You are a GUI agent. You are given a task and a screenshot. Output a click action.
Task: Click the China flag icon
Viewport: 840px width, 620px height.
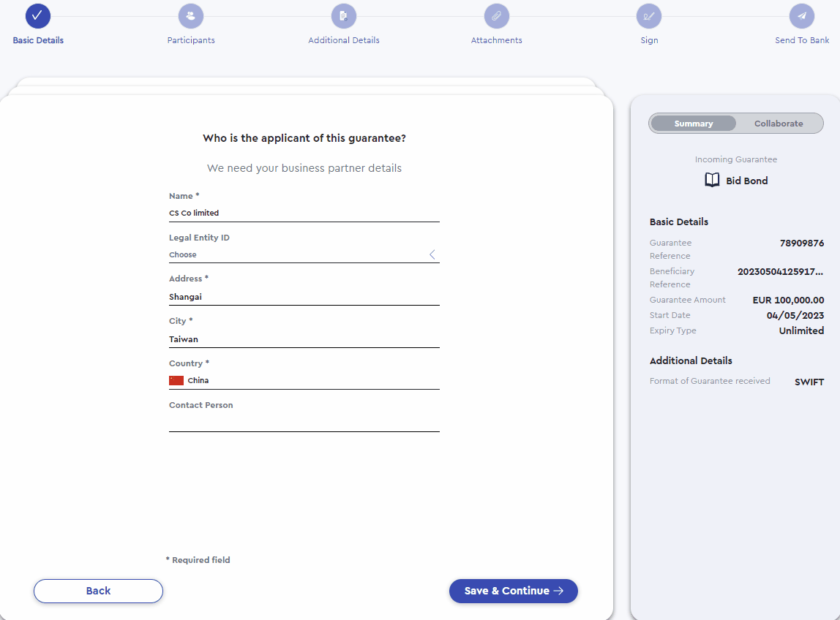click(x=176, y=380)
